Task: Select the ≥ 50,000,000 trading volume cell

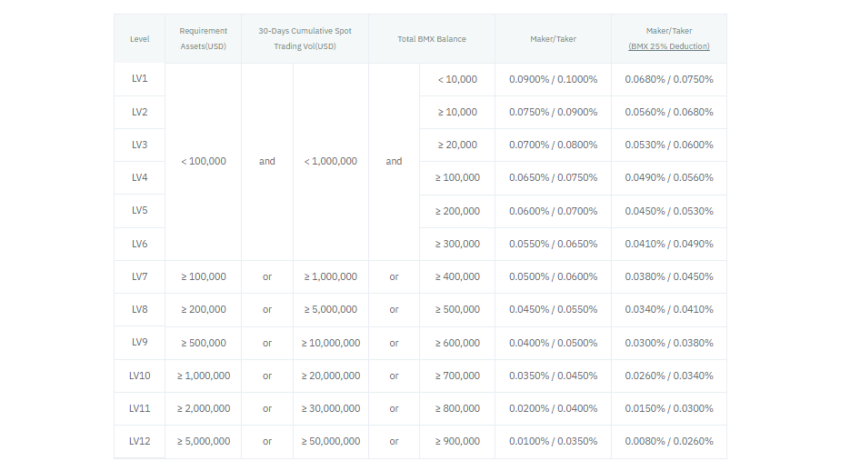Action: click(330, 441)
